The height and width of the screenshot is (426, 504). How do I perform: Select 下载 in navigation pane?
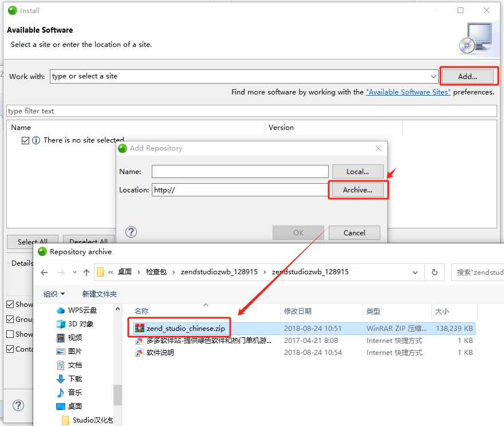pyautogui.click(x=69, y=379)
